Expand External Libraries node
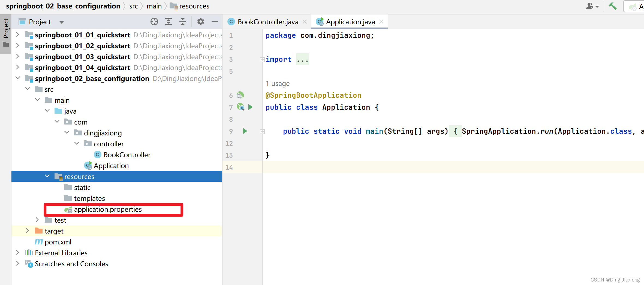This screenshot has height=285, width=644. tap(17, 253)
